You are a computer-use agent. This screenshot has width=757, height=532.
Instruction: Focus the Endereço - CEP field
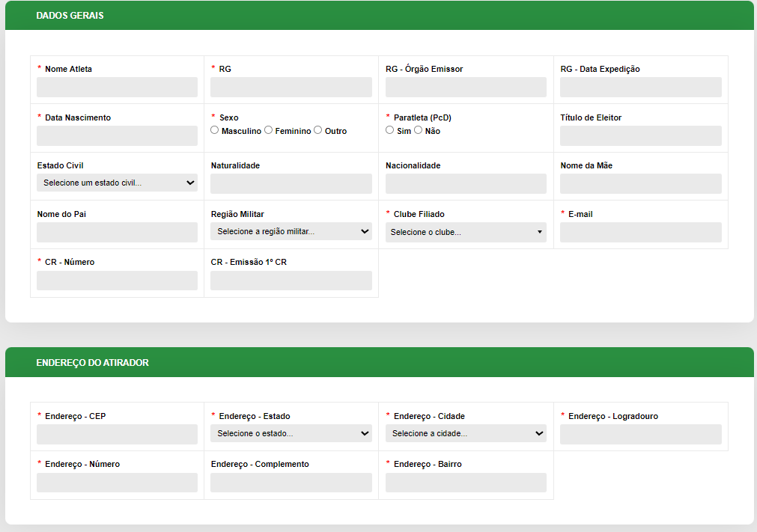point(117,435)
